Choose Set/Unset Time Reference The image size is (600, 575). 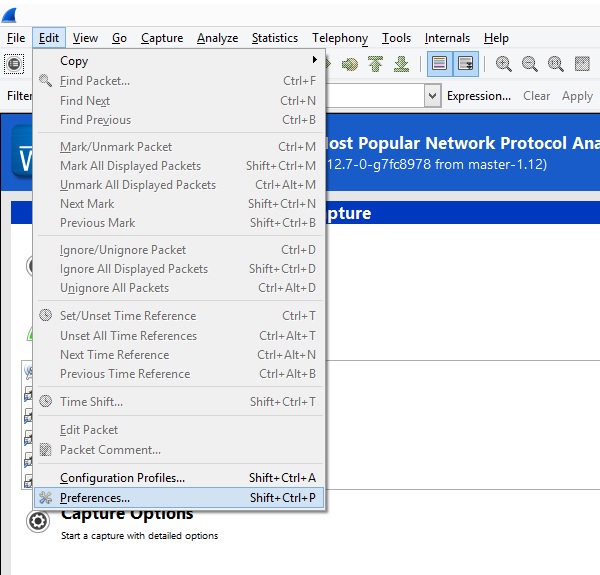179,316
